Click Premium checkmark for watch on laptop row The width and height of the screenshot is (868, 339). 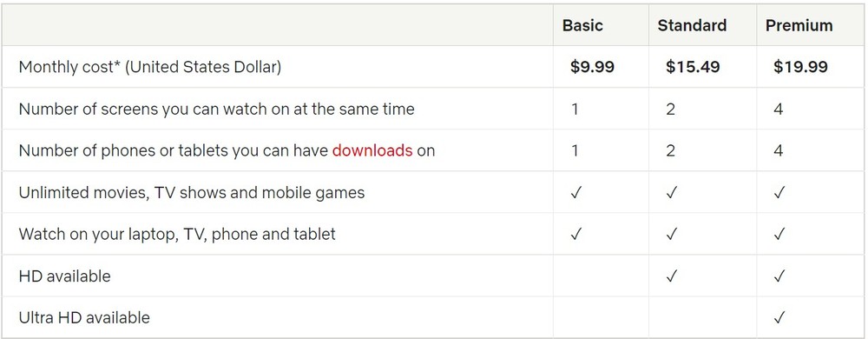[779, 235]
